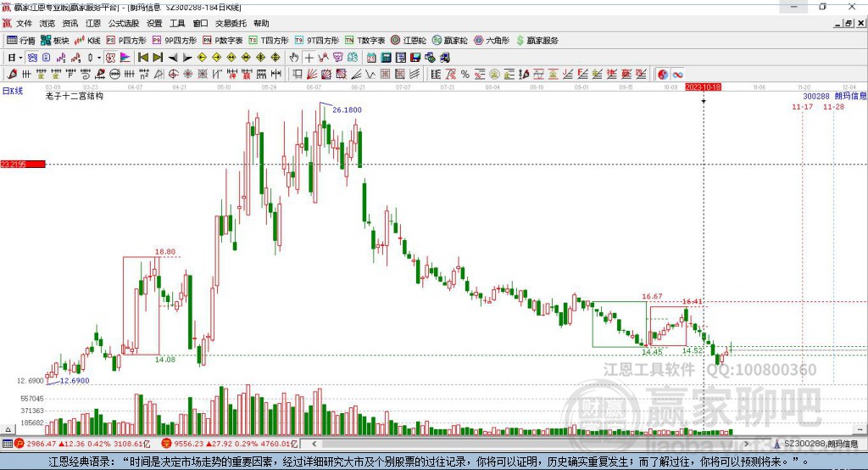
Task: Click the 26.1800 high price label
Action: tap(347, 109)
